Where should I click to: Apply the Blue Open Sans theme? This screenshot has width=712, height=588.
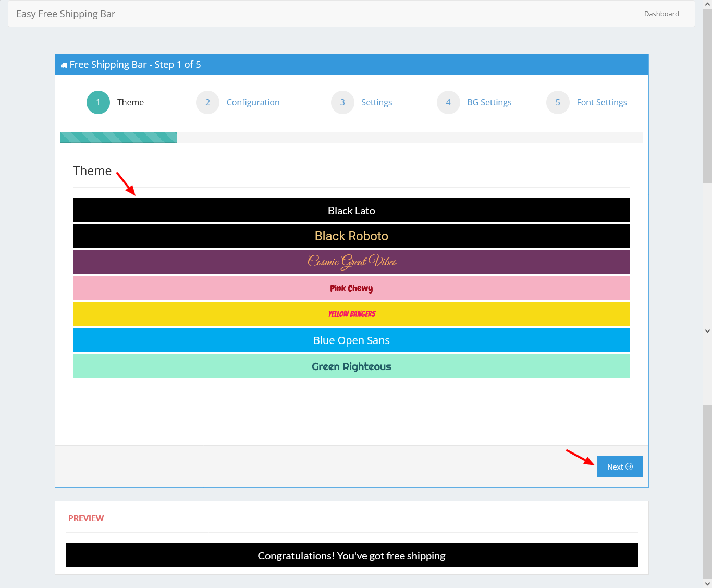pyautogui.click(x=351, y=340)
